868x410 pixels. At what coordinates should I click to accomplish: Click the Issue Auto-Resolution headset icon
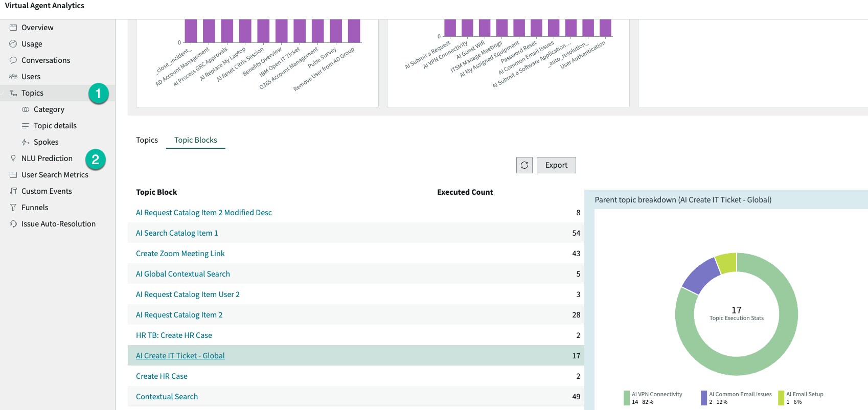[x=13, y=224]
